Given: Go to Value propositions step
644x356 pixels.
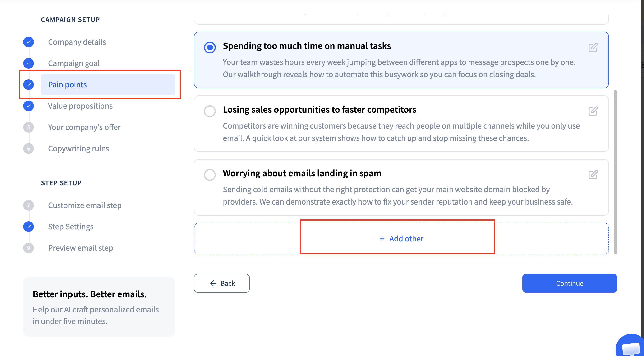Looking at the screenshot, I should (x=80, y=106).
